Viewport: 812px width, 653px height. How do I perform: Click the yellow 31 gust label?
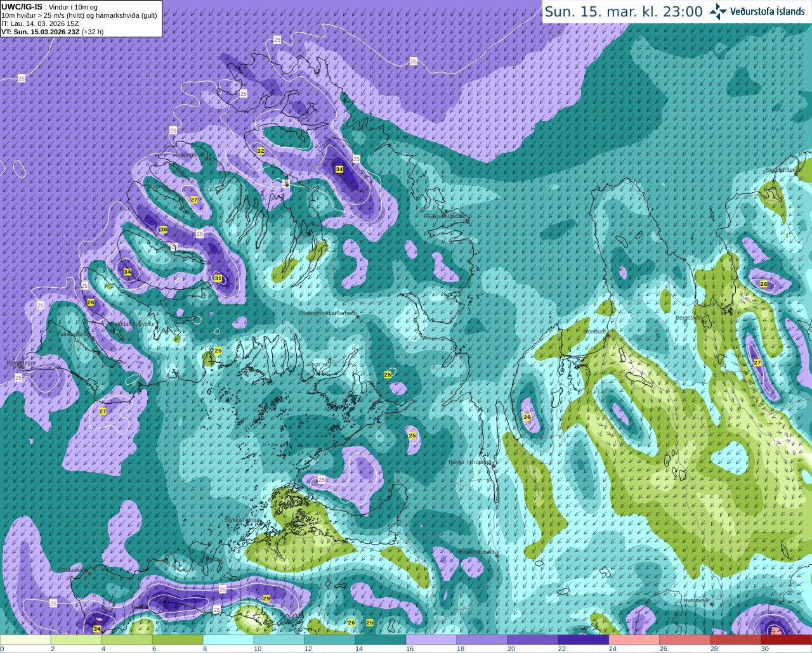click(x=218, y=278)
